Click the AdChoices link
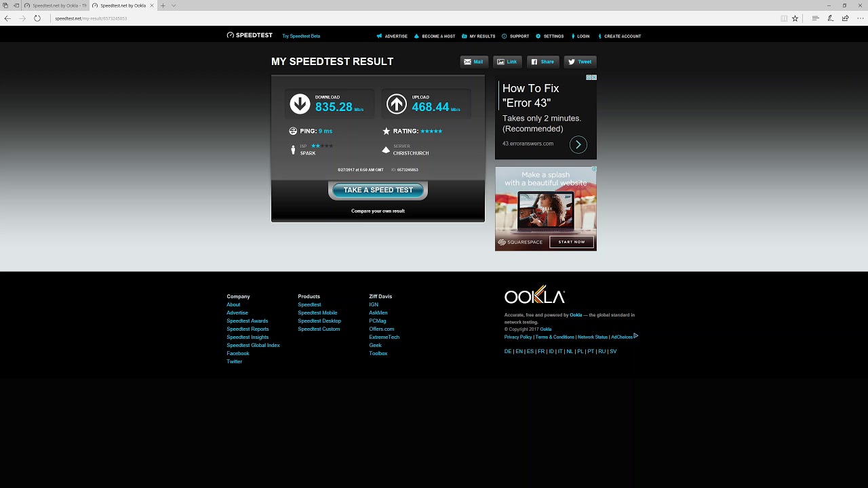The width and height of the screenshot is (868, 488). pyautogui.click(x=624, y=337)
